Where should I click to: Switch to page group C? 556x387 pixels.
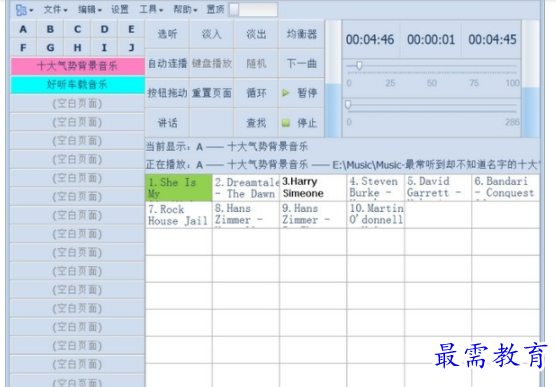(77, 29)
